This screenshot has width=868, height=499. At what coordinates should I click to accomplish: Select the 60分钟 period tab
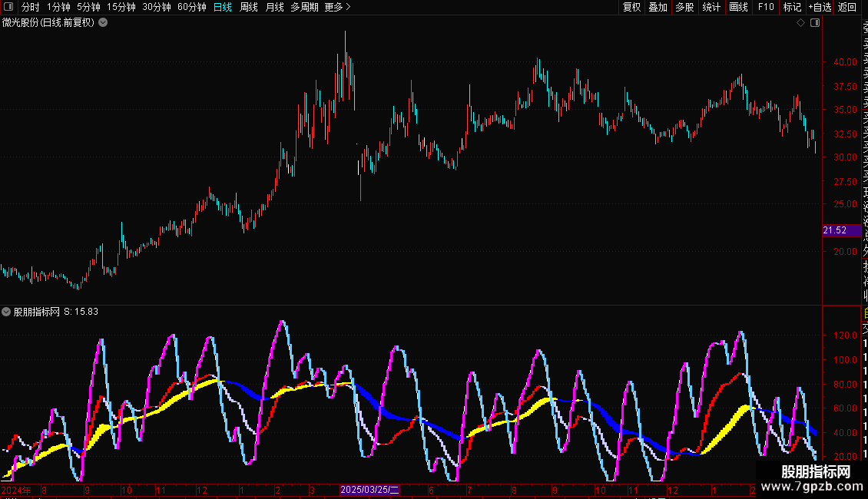(x=192, y=7)
